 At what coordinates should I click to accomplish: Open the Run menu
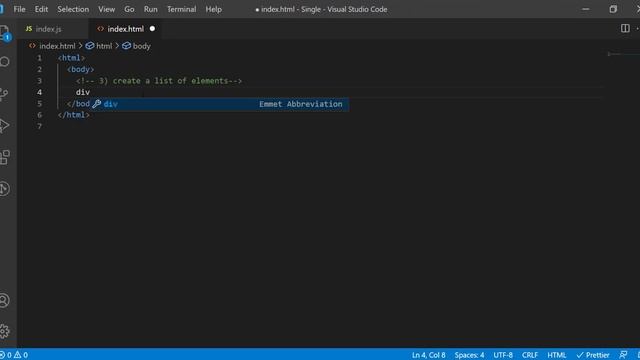[x=151, y=9]
